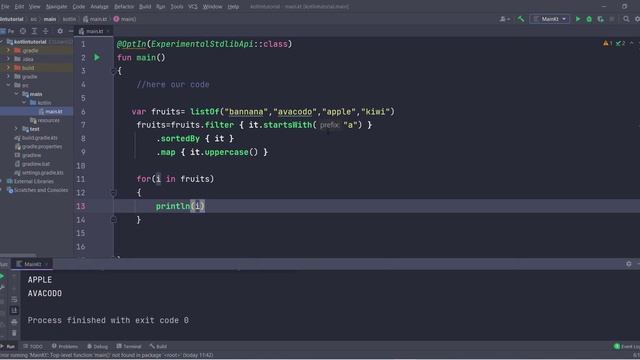This screenshot has width=640, height=360.
Task: Open Build menu
Action: (145, 7)
